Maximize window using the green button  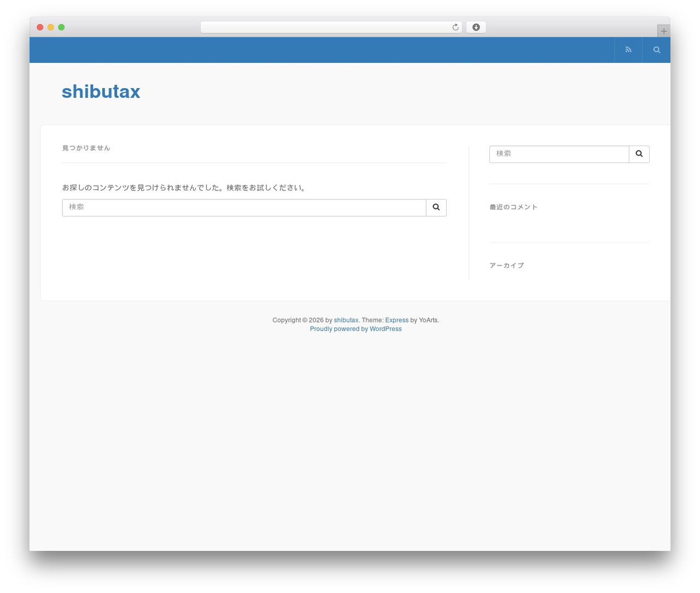point(61,27)
